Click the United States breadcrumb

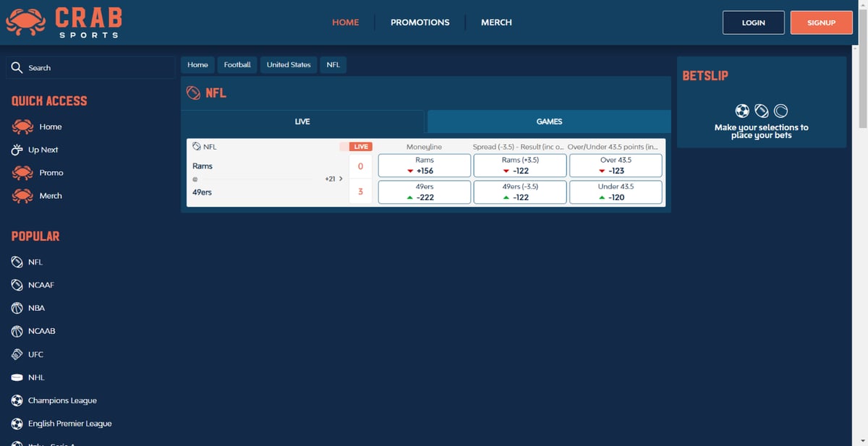click(x=289, y=65)
